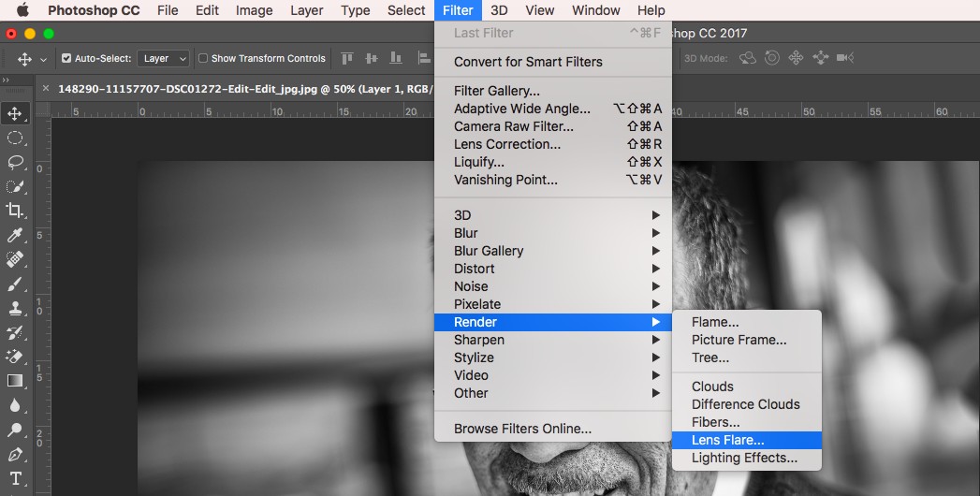The height and width of the screenshot is (496, 980).
Task: Click the 3D Mode slide icon
Action: pyautogui.click(x=820, y=58)
